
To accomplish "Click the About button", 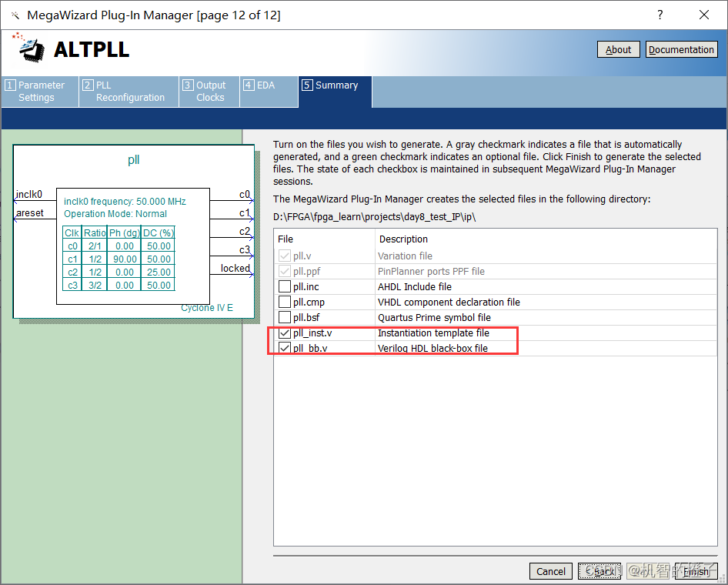I will [619, 50].
